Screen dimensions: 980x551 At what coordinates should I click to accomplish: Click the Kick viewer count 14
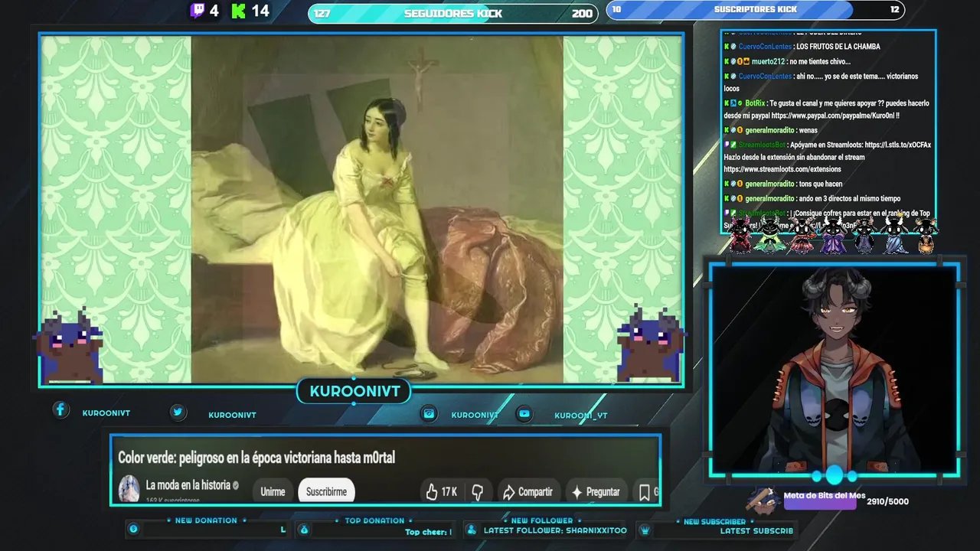pos(260,11)
